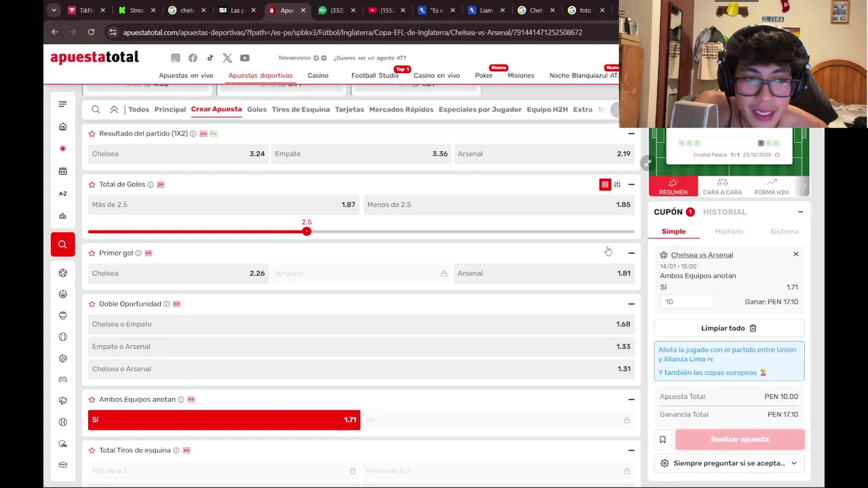This screenshot has height=488, width=868.
Task: Open the Goles market tab
Action: coord(257,109)
